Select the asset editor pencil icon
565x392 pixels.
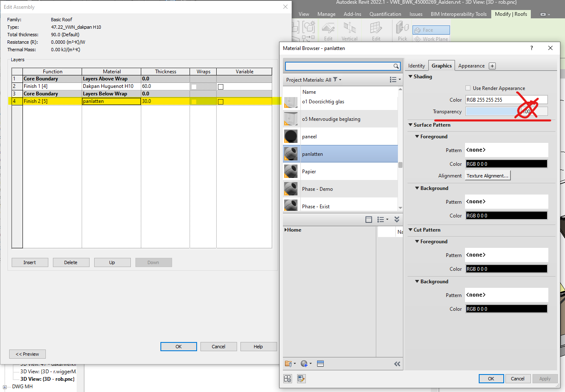[x=301, y=378]
